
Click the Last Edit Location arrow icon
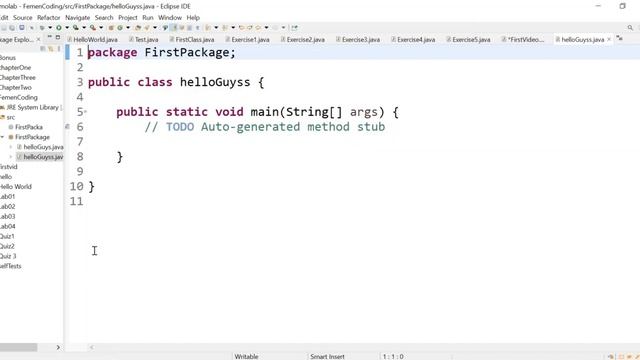[x=241, y=28]
